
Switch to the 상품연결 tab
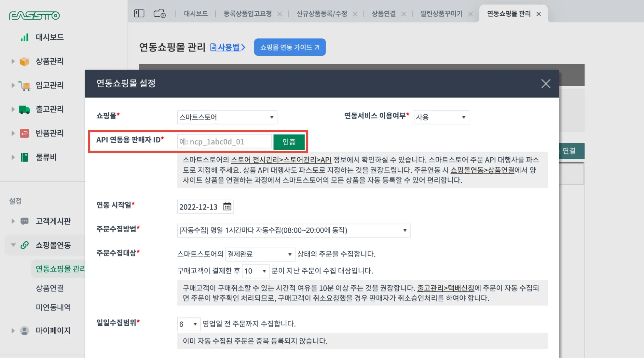pyautogui.click(x=384, y=14)
